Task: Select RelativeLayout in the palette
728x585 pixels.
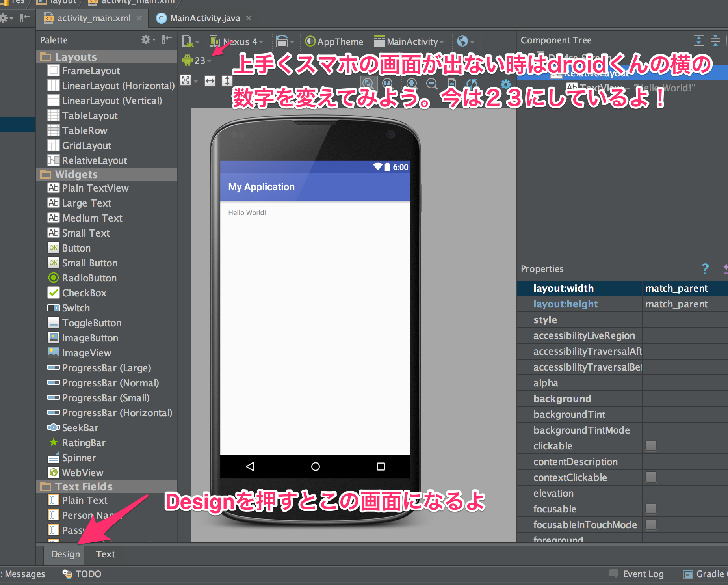Action: pos(87,160)
